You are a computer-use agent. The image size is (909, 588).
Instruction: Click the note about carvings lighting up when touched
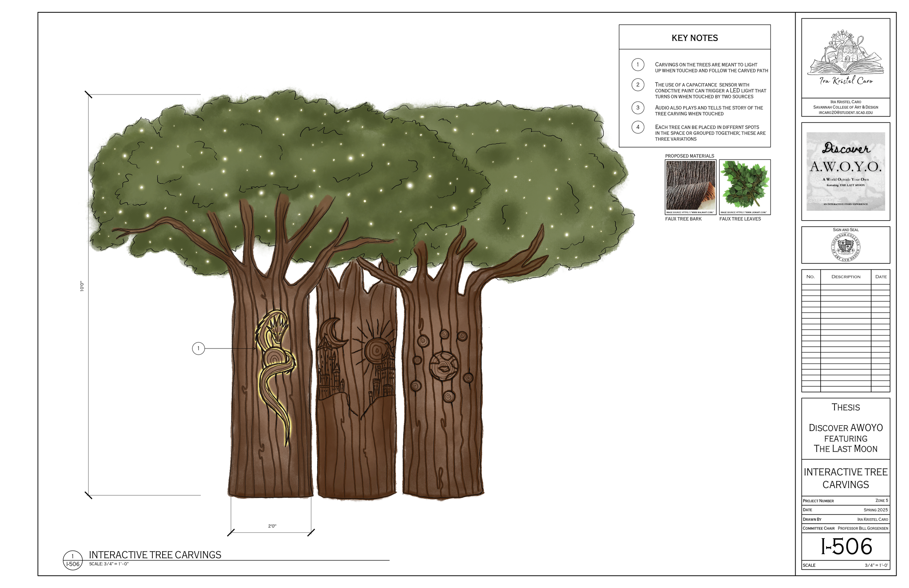(x=712, y=68)
